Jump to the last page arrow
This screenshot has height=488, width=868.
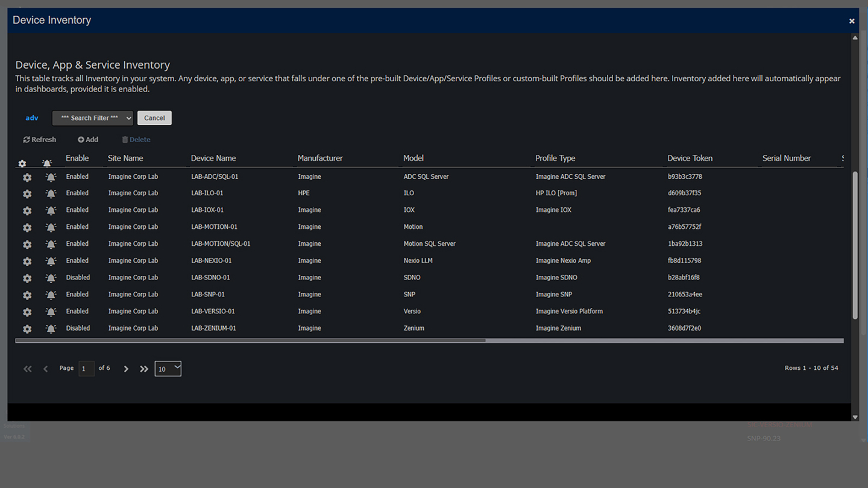[x=144, y=369]
